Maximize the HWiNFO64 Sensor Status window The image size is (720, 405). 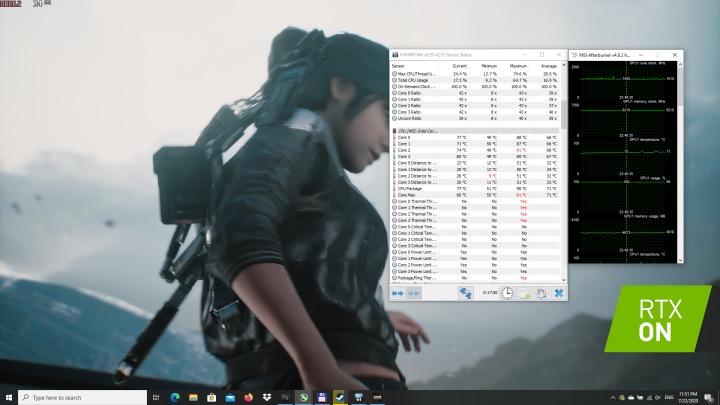coord(542,55)
